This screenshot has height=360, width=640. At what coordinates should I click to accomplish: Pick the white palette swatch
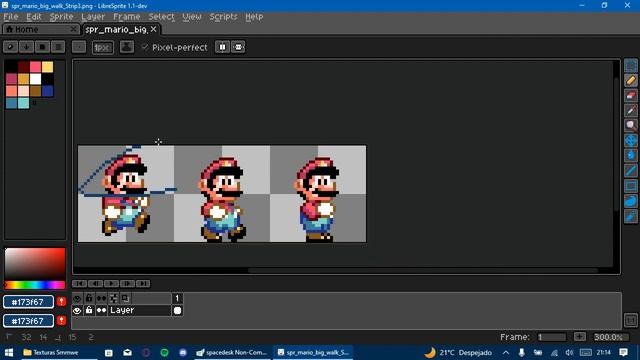pos(36,78)
